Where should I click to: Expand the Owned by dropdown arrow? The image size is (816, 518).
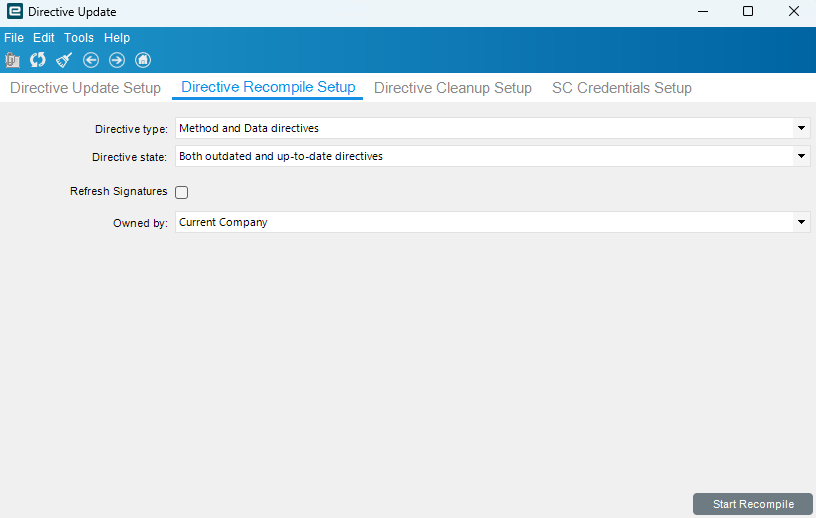tap(801, 222)
